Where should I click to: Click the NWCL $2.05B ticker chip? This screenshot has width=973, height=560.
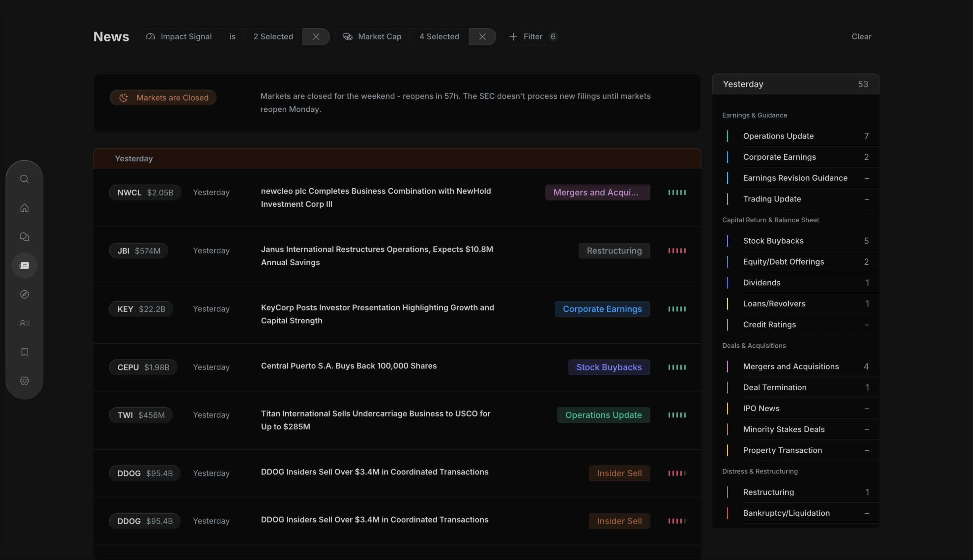tap(145, 192)
